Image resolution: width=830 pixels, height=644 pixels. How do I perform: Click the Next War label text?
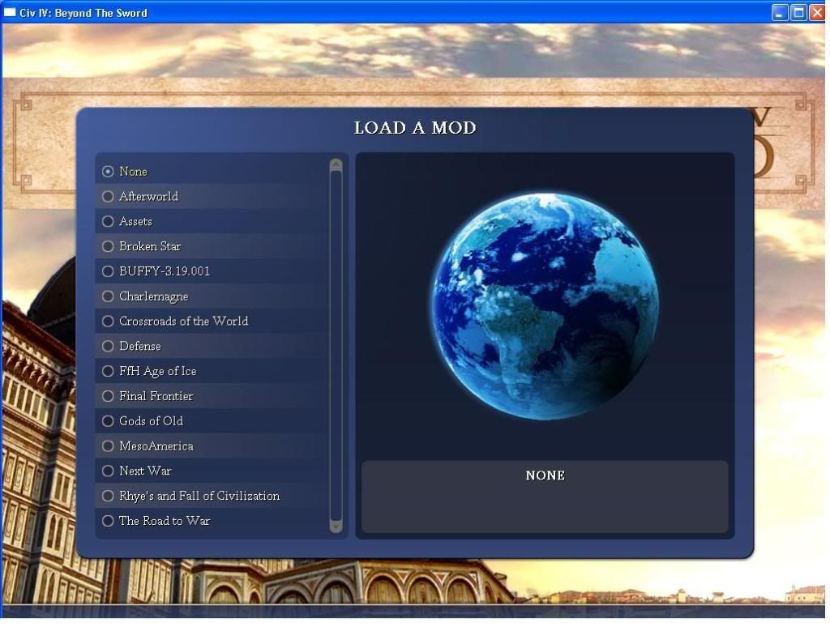145,471
